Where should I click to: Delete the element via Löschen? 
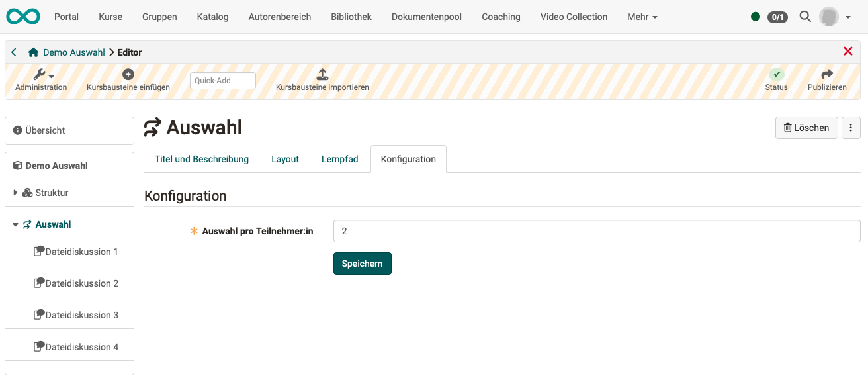(806, 128)
